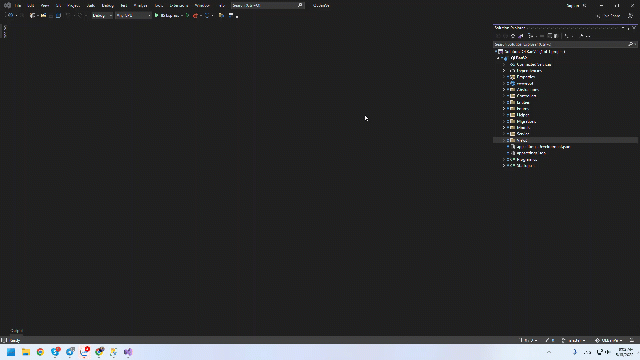Select appsettings.Development.json file
This screenshot has width=640, height=360.
point(543,147)
